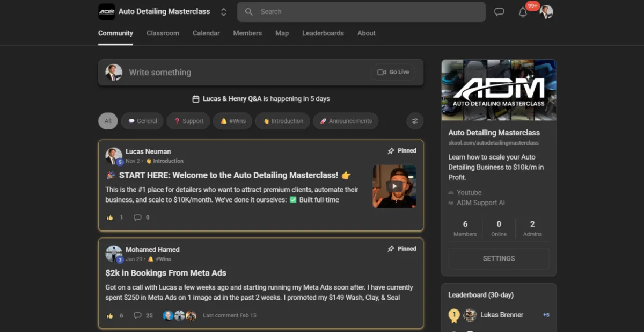The height and width of the screenshot is (332, 644).
Task: Play the welcome post video thumbnail
Action: coord(394,186)
